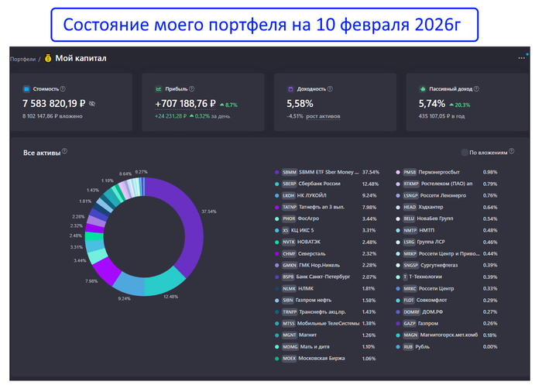This screenshot has height=392, width=542.
Task: Open the three-dots menu at top right
Action: point(521,58)
